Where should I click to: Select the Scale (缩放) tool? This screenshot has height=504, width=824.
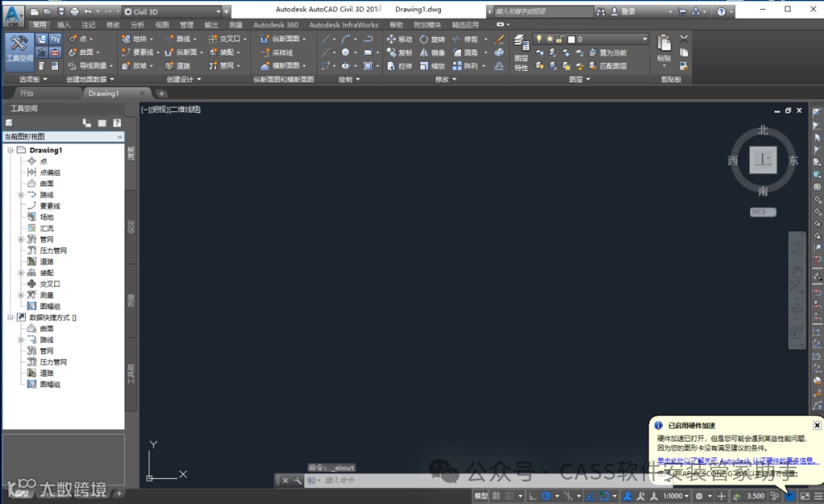(x=432, y=66)
